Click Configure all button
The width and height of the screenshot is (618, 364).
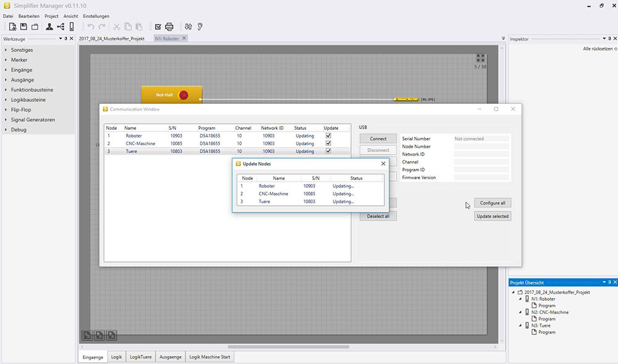click(493, 203)
